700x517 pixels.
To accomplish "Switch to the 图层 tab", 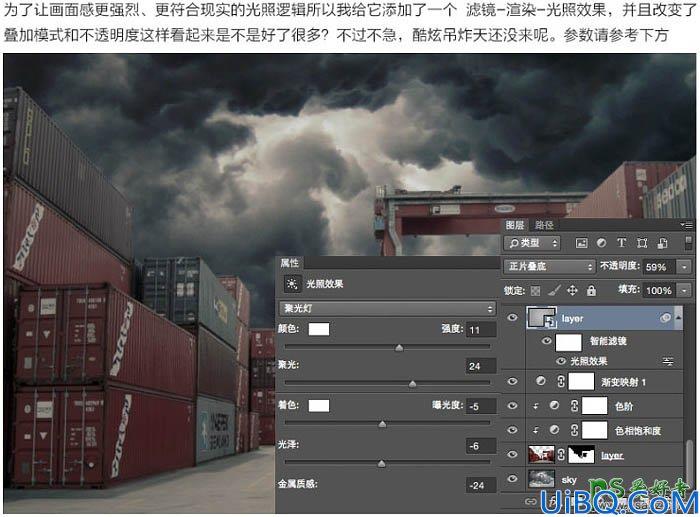I will (x=515, y=225).
